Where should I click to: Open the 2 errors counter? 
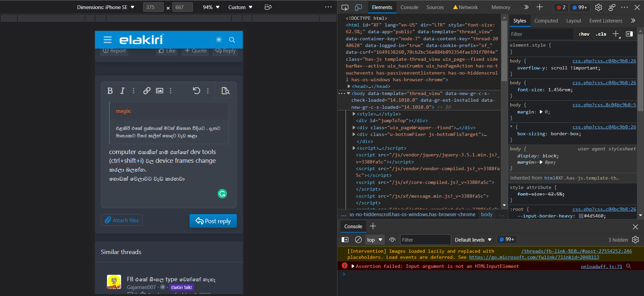(561, 7)
